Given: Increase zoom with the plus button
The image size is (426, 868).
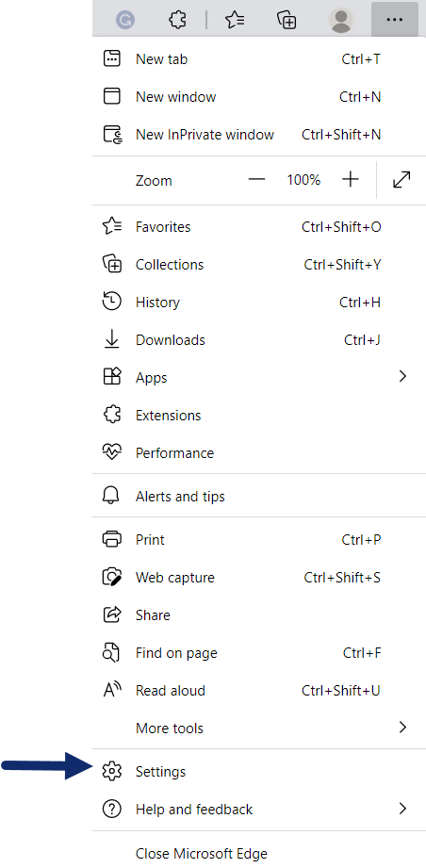Looking at the screenshot, I should point(351,179).
